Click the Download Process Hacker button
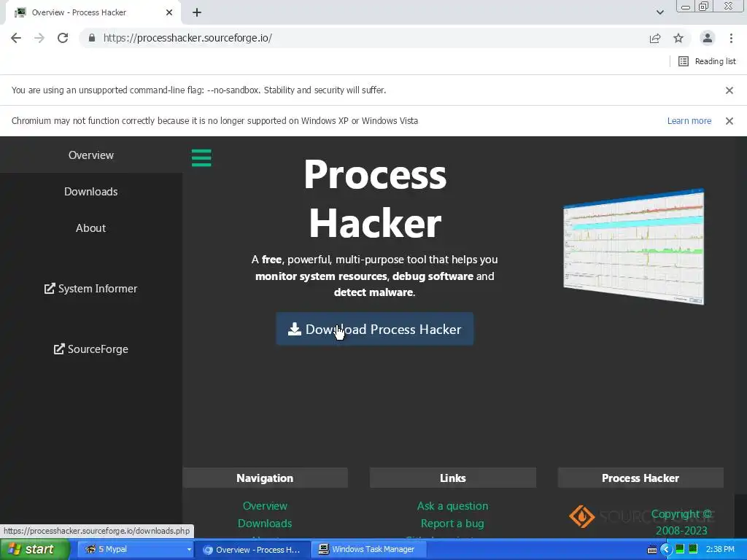747x560 pixels. click(x=375, y=329)
